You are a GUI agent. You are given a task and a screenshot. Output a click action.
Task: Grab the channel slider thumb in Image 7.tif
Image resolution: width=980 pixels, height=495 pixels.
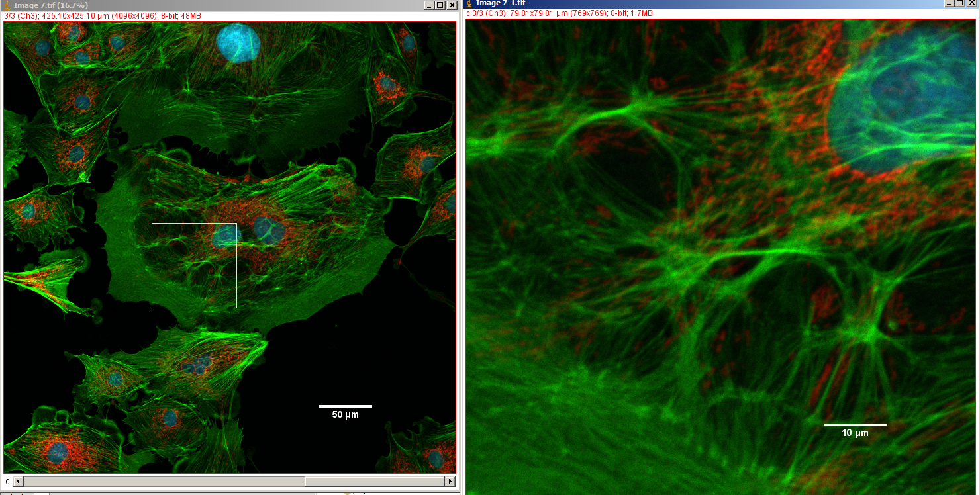coord(375,481)
